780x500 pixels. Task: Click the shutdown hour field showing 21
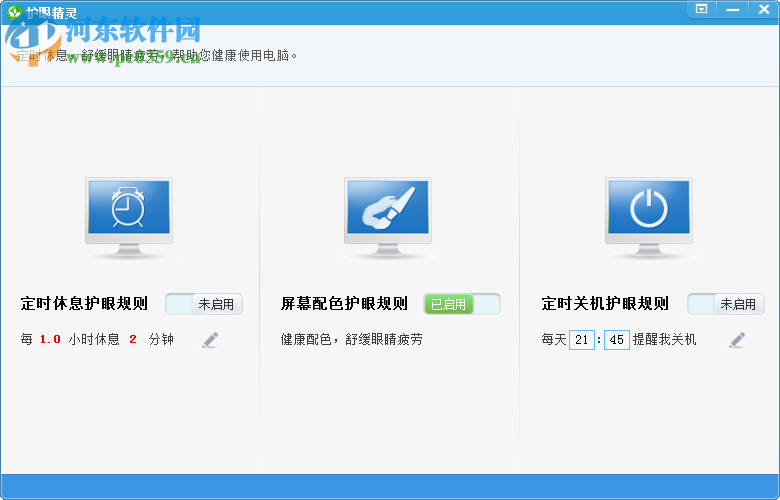(582, 340)
